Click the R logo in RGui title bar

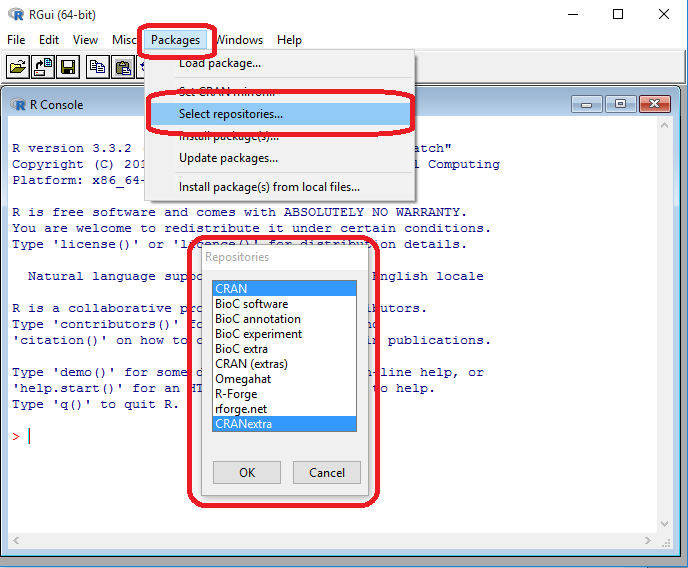pyautogui.click(x=16, y=14)
